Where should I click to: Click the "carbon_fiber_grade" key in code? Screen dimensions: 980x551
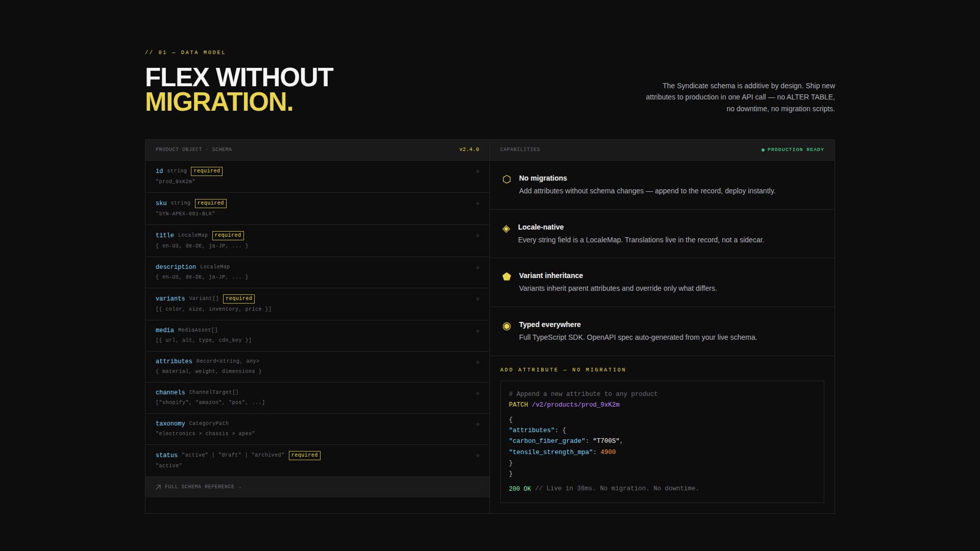coord(547,441)
